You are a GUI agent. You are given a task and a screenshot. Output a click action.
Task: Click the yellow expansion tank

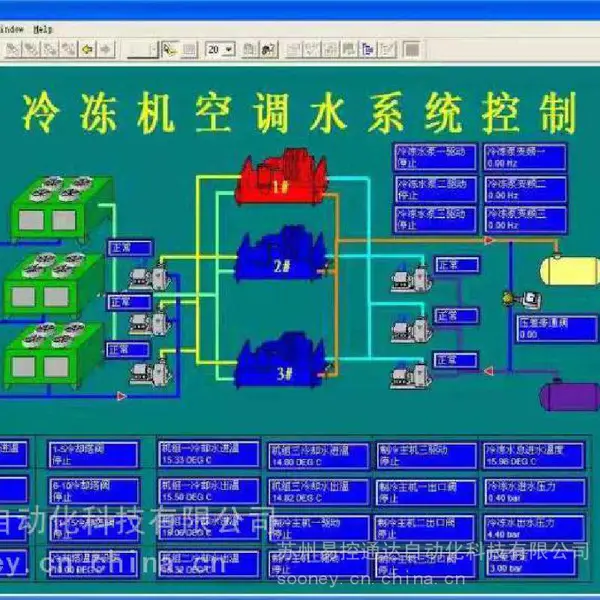coord(569,271)
